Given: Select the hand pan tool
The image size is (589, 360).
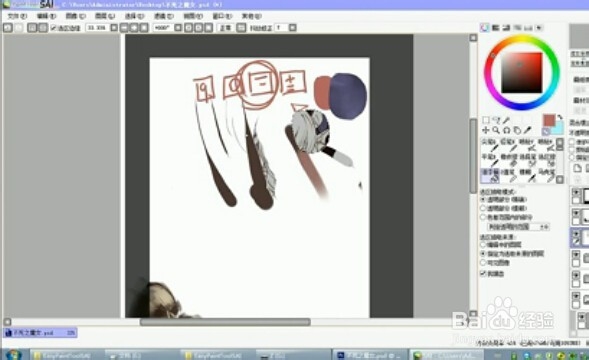Looking at the screenshot, I should pyautogui.click(x=517, y=130).
